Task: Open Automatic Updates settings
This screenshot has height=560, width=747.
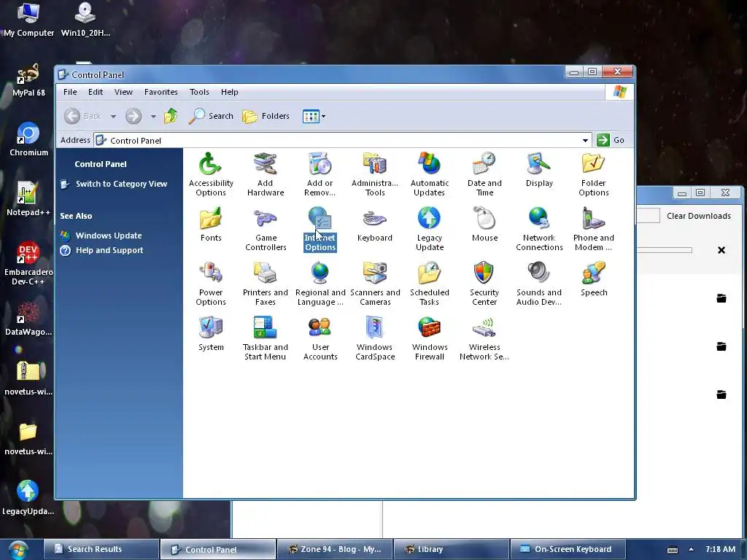Action: (429, 174)
